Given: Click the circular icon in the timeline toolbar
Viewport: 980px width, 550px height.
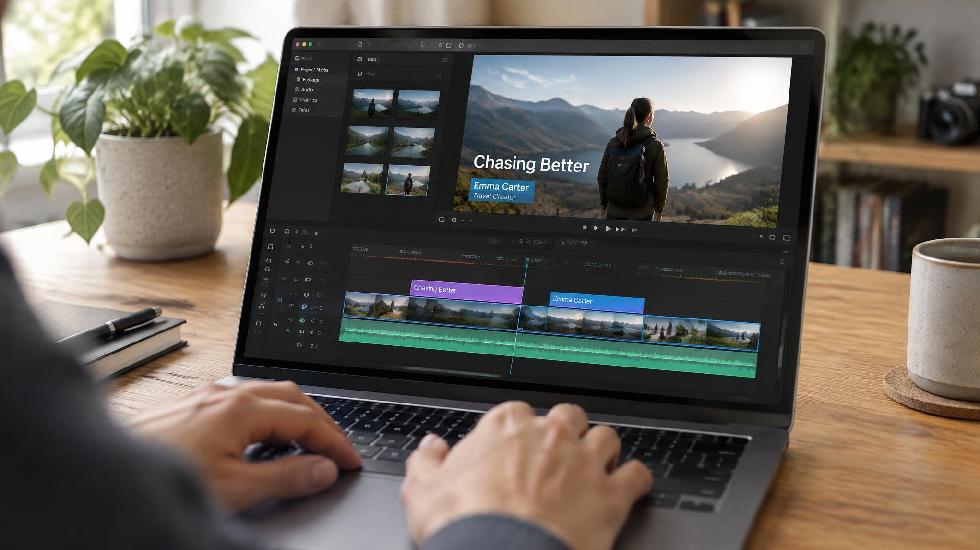Looking at the screenshot, I should pos(287,232).
